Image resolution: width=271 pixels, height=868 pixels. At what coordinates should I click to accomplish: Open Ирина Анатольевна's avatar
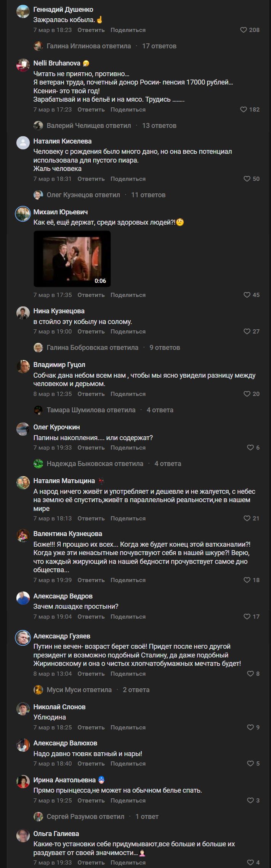[x=23, y=782]
